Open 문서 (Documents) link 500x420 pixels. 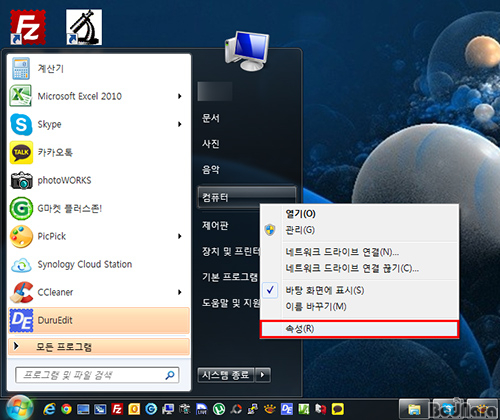[x=211, y=118]
